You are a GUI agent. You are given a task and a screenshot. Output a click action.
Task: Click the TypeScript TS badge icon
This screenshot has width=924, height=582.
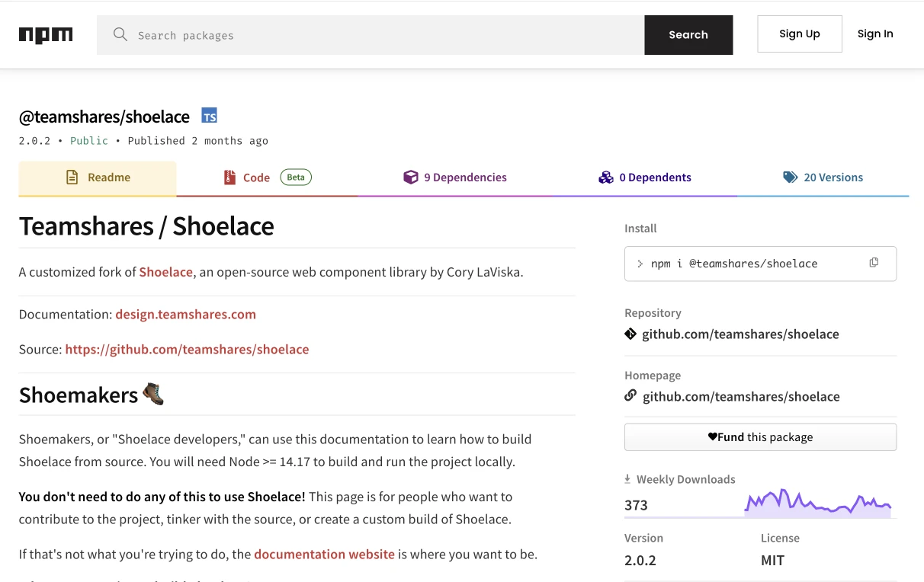pyautogui.click(x=210, y=116)
